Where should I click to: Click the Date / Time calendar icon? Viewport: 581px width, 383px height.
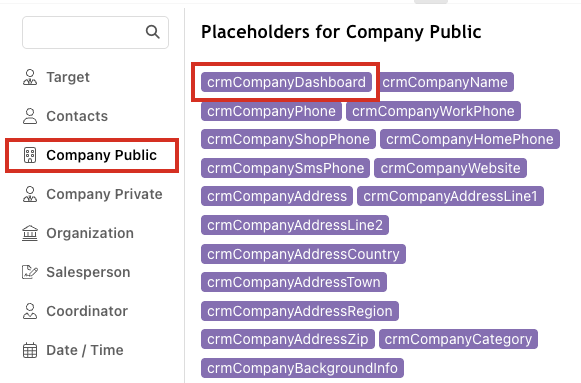[x=30, y=350]
